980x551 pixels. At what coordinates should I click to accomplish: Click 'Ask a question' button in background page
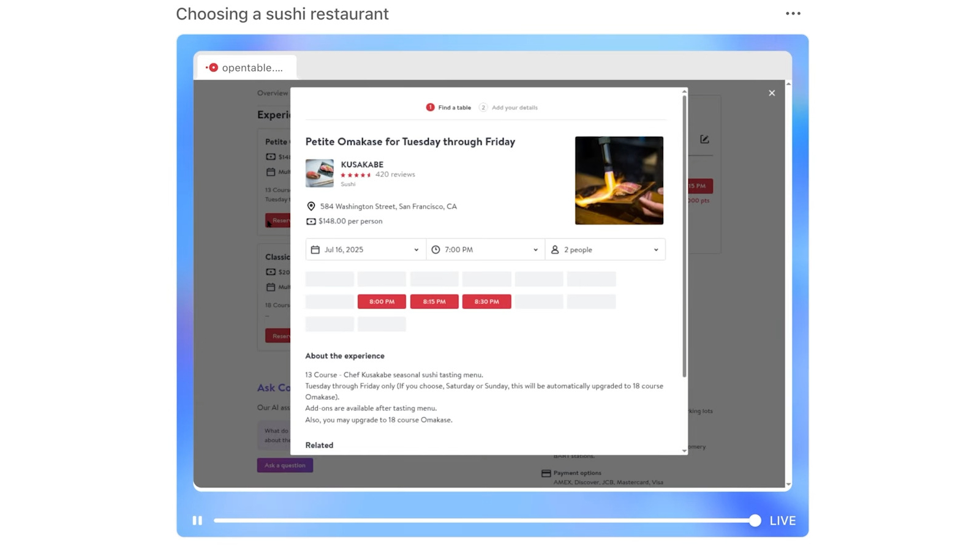(x=285, y=465)
